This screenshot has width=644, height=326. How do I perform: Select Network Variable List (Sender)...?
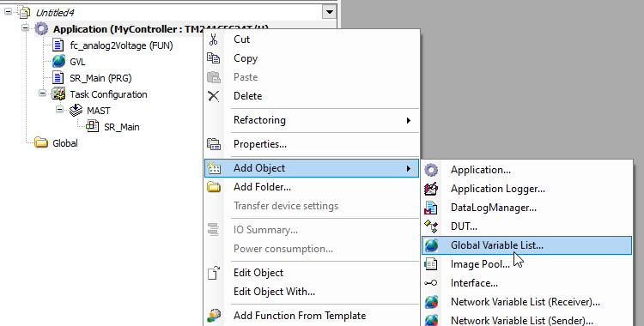tap(527, 320)
